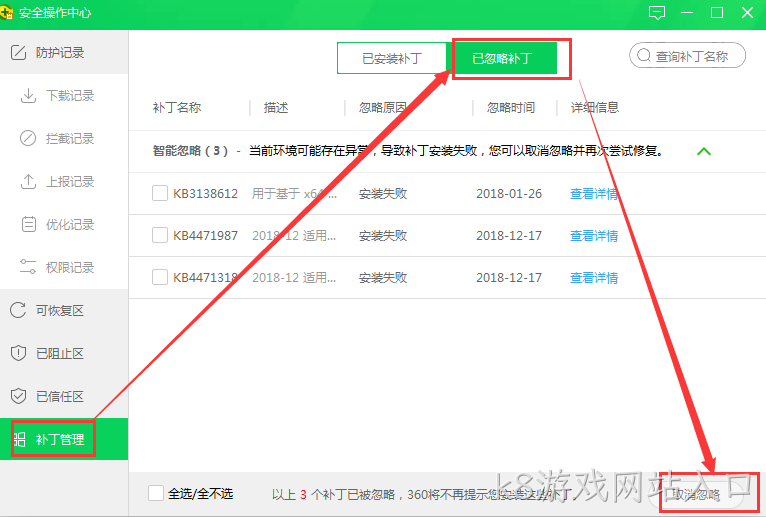Click the 已阻止区 shield icon
The width and height of the screenshot is (766, 517).
click(18, 353)
